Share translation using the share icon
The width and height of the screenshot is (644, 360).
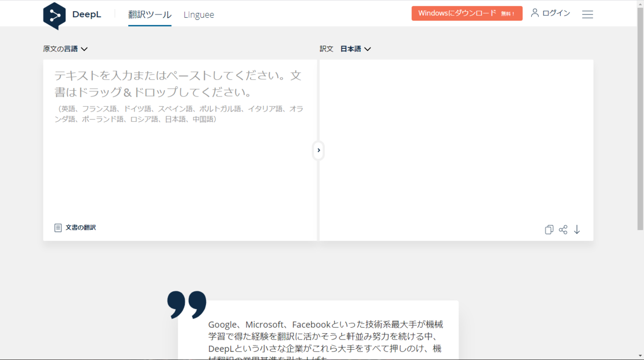coord(563,230)
